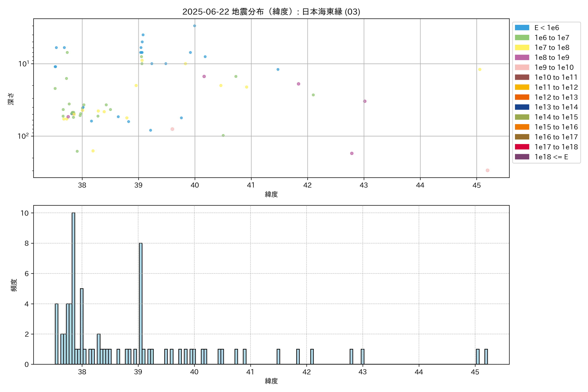Click the '頻度' y-axis label on histogram
Screen dimensions: 588x392
14,285
